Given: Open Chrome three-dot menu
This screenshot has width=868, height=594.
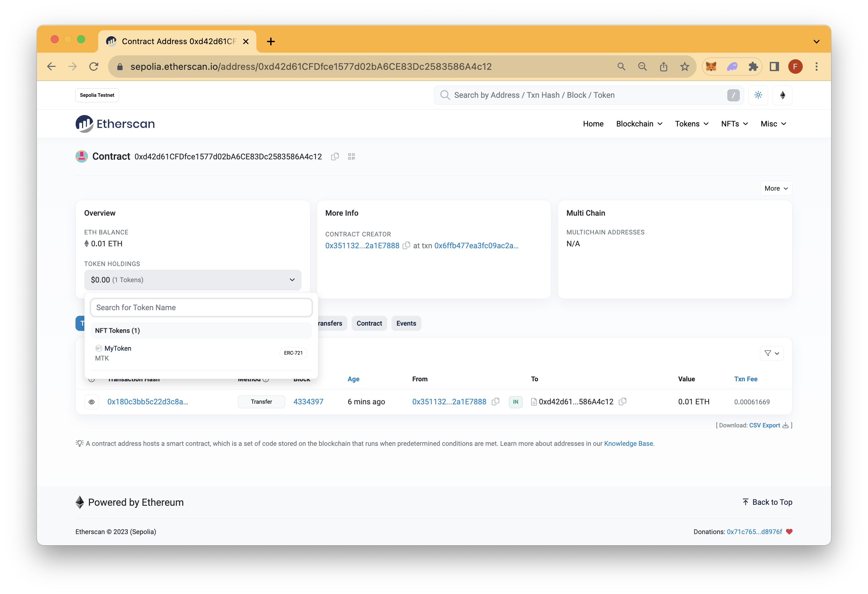Looking at the screenshot, I should click(817, 67).
